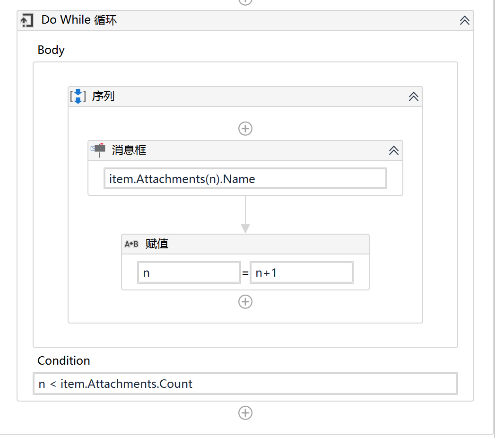Select the 赋值 activity header

pos(245,244)
